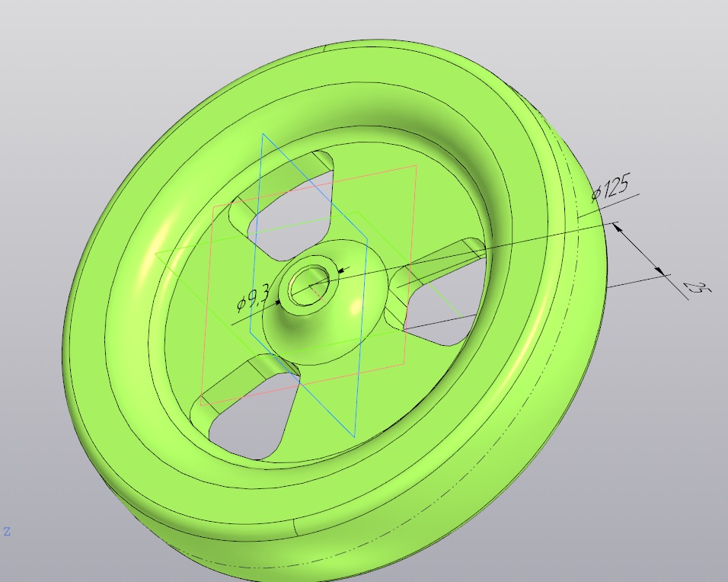The height and width of the screenshot is (582, 728).
Task: Click the small arrow beside the hub hole
Action: [x=344, y=270]
